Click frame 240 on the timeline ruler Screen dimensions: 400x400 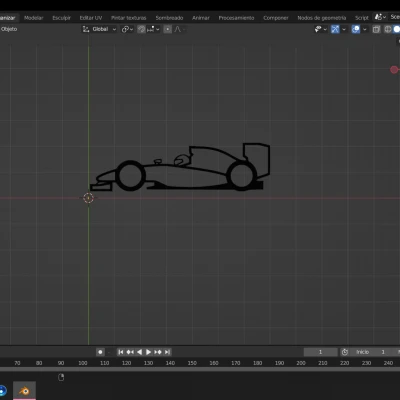pos(388,363)
